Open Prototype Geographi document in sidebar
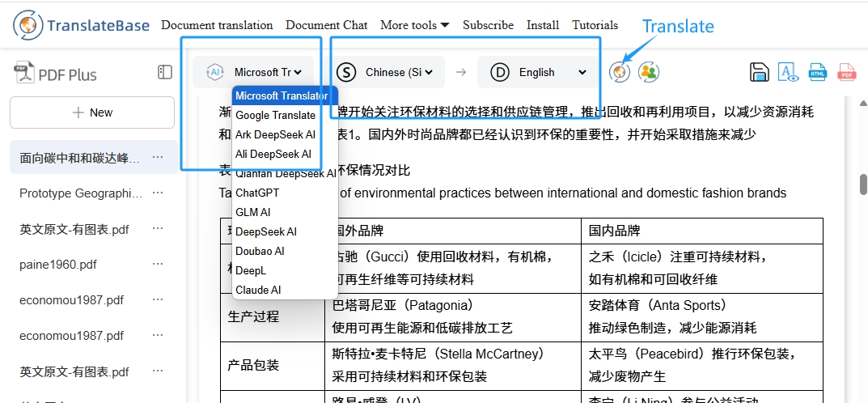 click(81, 193)
